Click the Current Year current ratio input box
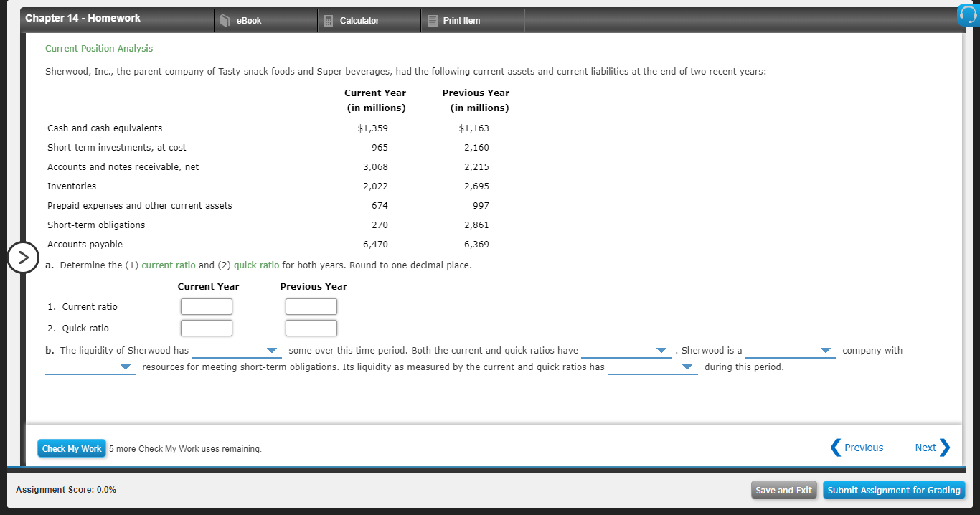Screen dimensions: 980x515 point(207,306)
